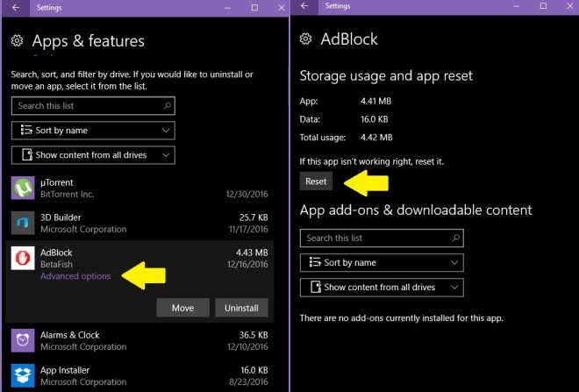Go back in Apps & features window
The image size is (579, 392).
(16, 8)
